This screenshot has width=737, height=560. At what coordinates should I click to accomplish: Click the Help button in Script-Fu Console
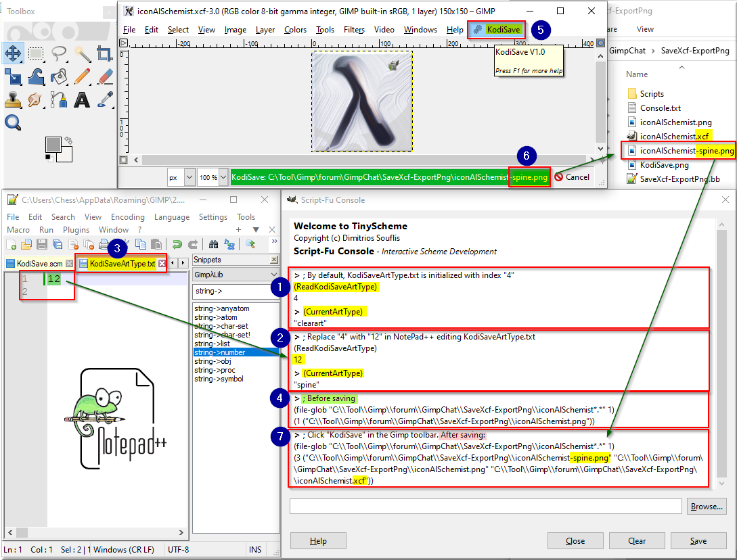pyautogui.click(x=318, y=541)
